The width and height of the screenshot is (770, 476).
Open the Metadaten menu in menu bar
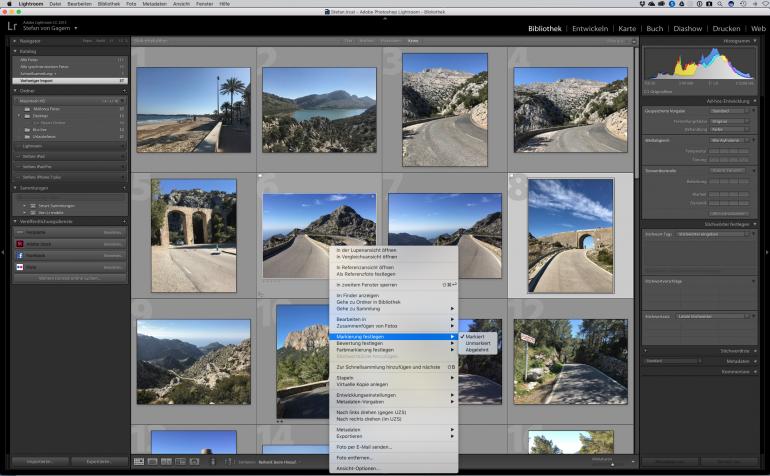(154, 3)
